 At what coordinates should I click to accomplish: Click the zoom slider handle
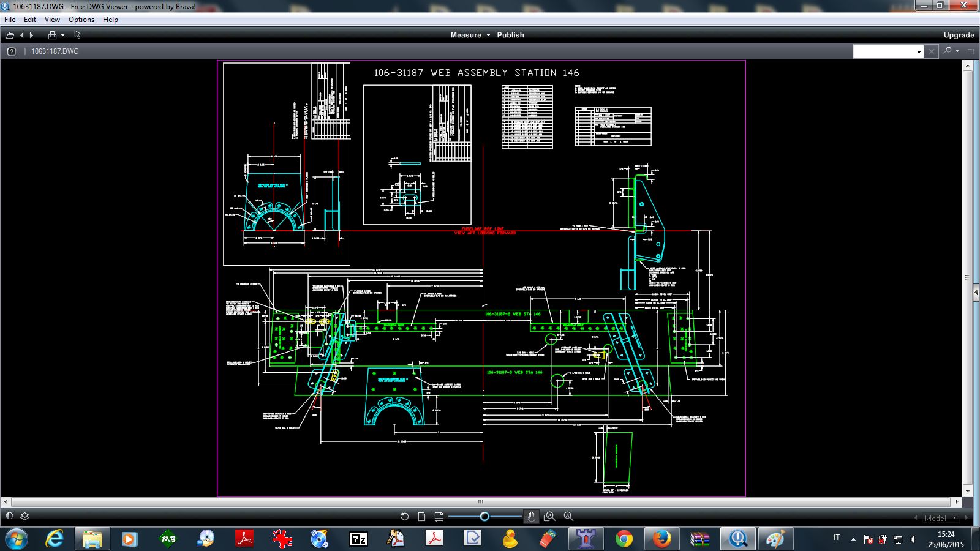point(484,516)
